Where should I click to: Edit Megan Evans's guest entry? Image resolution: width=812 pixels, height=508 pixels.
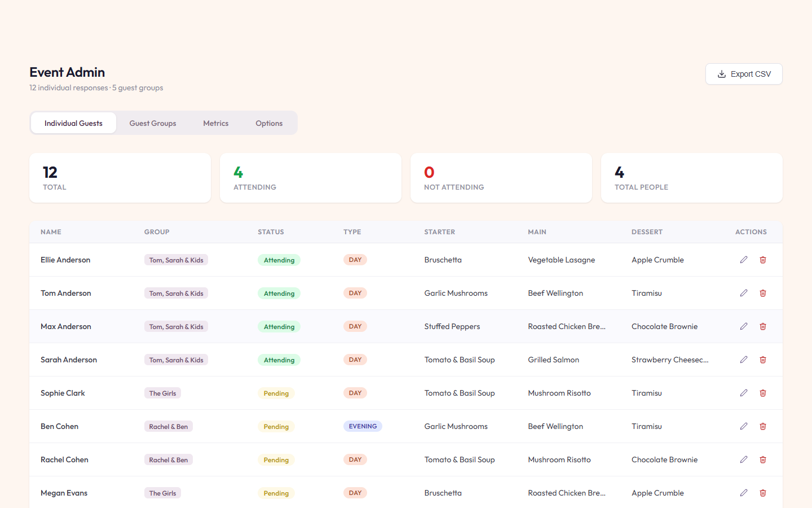click(744, 493)
